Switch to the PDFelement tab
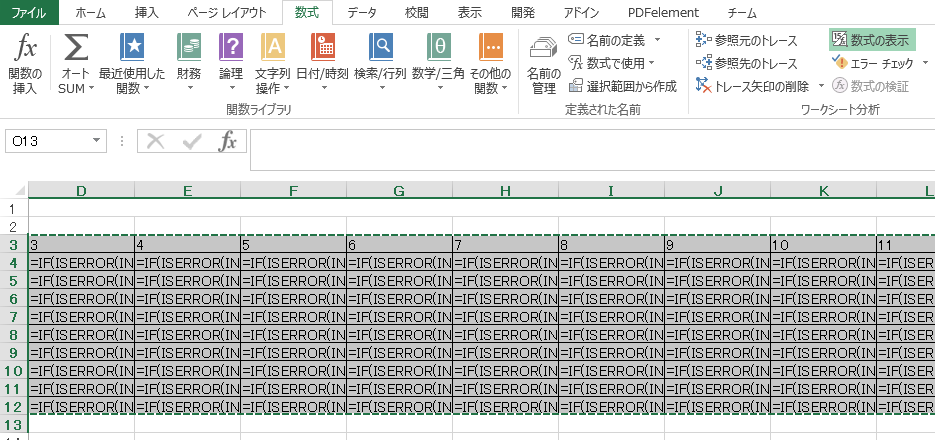The width and height of the screenshot is (935, 440). tap(663, 13)
